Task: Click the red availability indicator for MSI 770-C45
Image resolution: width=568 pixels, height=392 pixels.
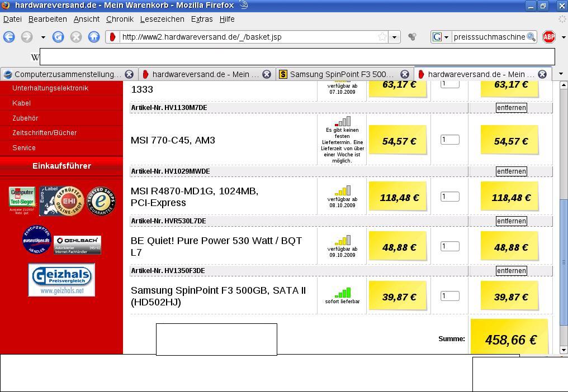Action: click(342, 121)
